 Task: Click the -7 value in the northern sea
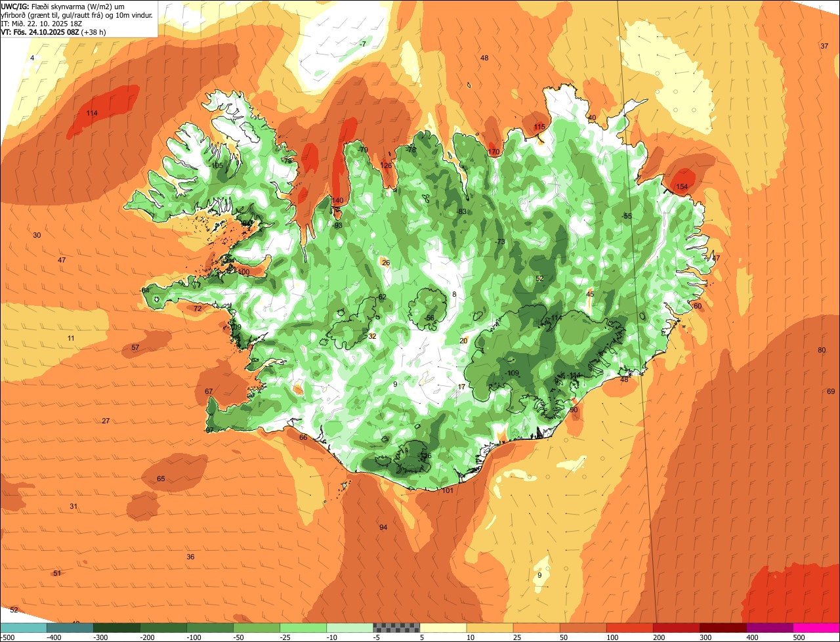pos(363,44)
